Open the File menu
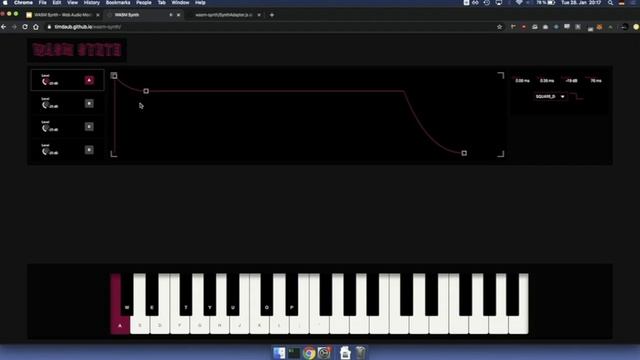The image size is (640, 360). point(42,2)
